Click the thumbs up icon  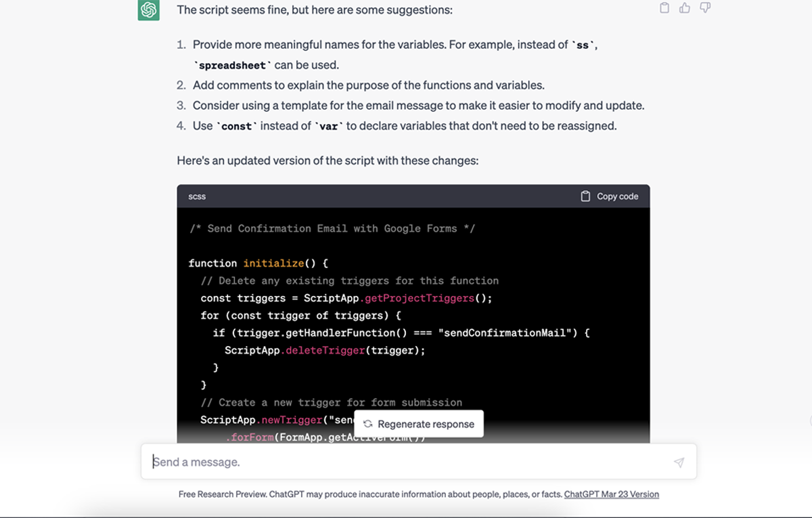685,8
